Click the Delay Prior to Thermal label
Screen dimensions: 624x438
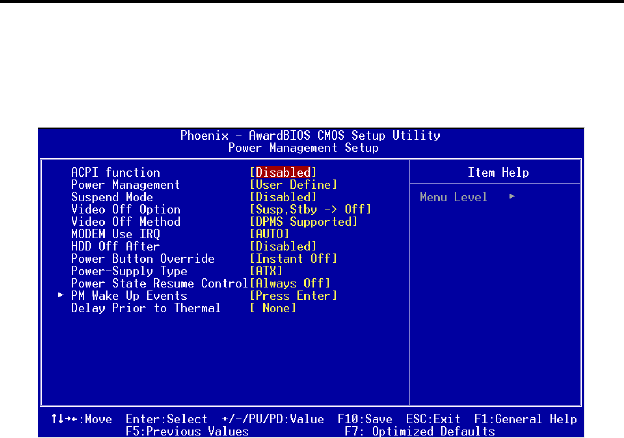[146, 308]
